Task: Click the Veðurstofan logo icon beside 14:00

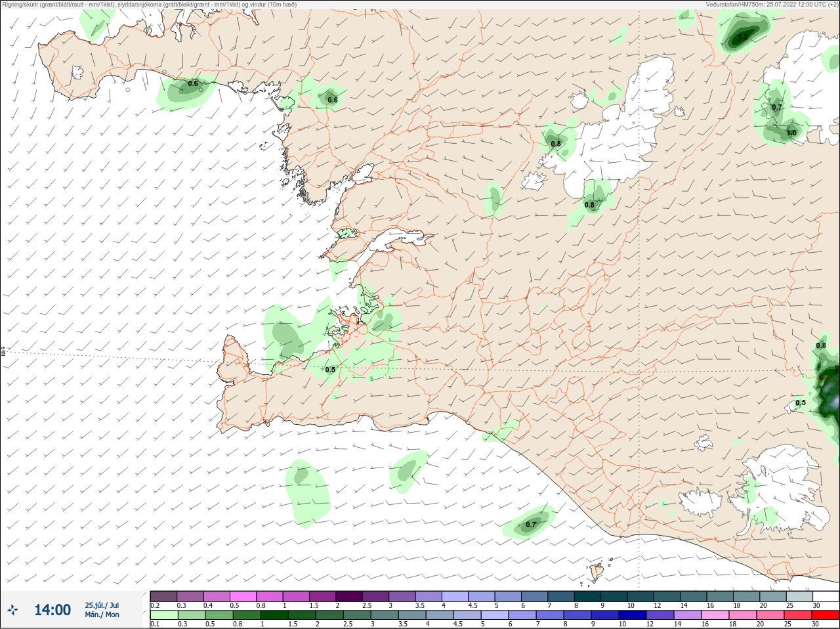Action: (12, 611)
